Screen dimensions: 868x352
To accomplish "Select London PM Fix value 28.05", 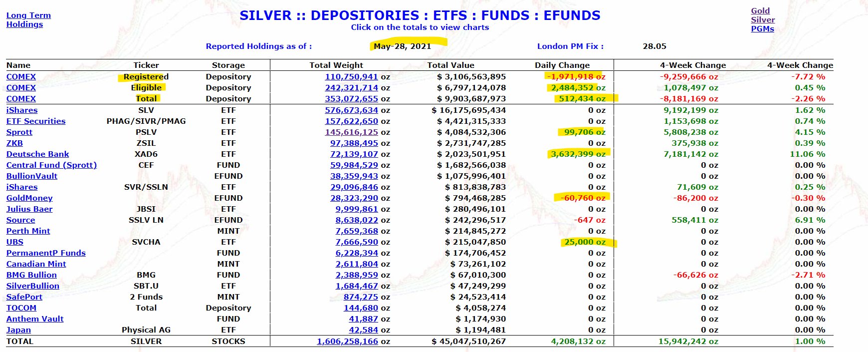I will 654,46.
